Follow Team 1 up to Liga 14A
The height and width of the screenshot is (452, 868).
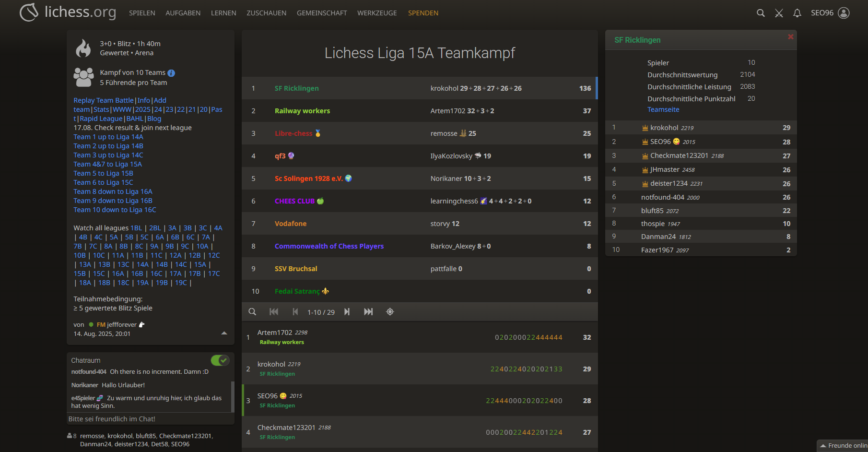point(108,137)
